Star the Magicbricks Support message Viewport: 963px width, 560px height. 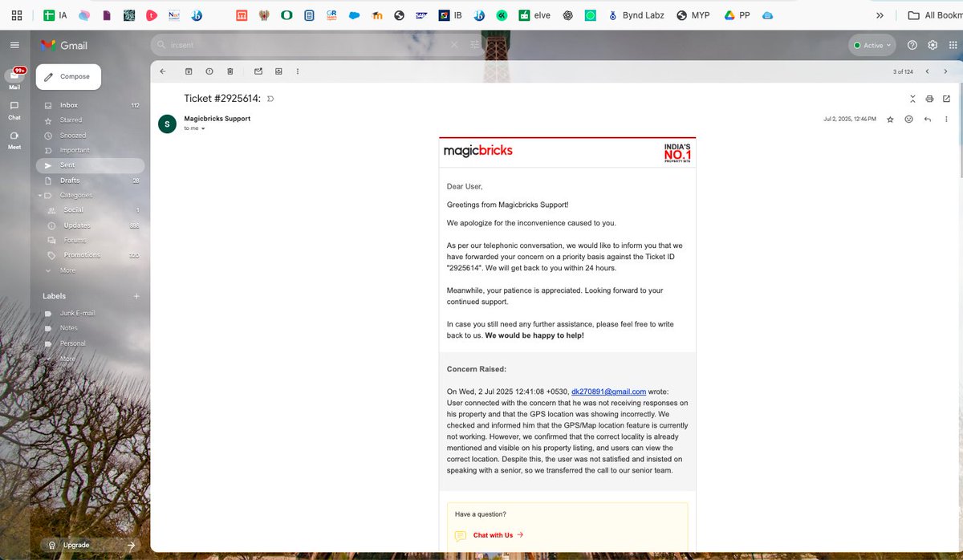click(890, 119)
